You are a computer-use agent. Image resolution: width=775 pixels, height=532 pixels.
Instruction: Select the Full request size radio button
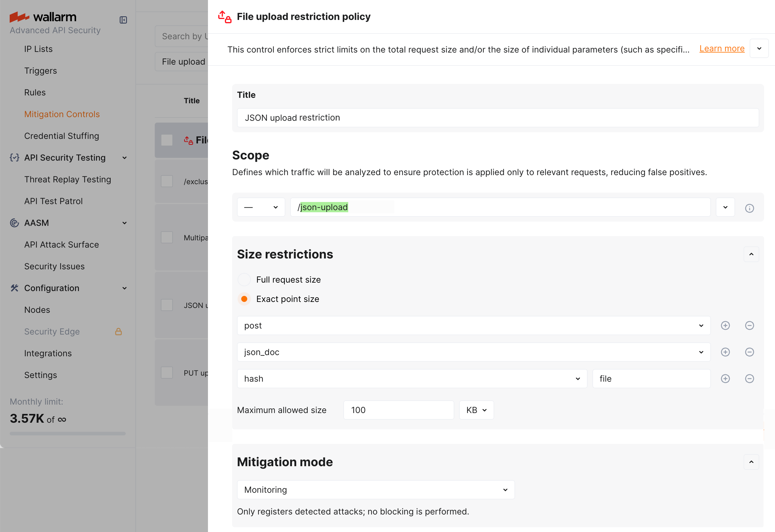[244, 279]
